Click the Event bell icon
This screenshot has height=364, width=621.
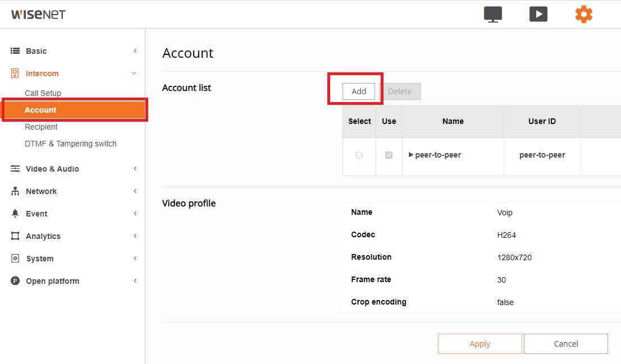(x=15, y=214)
